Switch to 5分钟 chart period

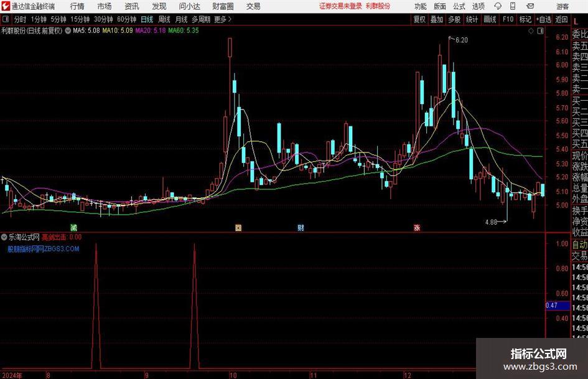[x=58, y=19]
